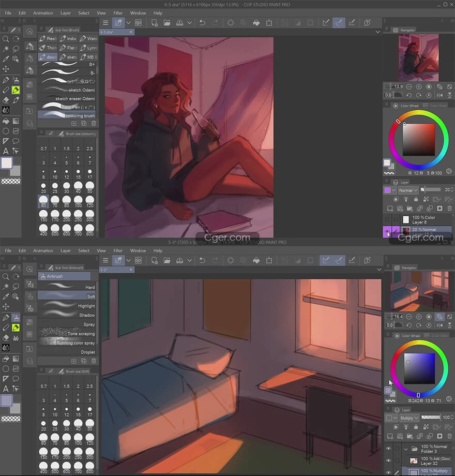Image resolution: width=455 pixels, height=476 pixels.
Task: Toggle Clip to Layer Below in bottom window
Action: (396, 427)
